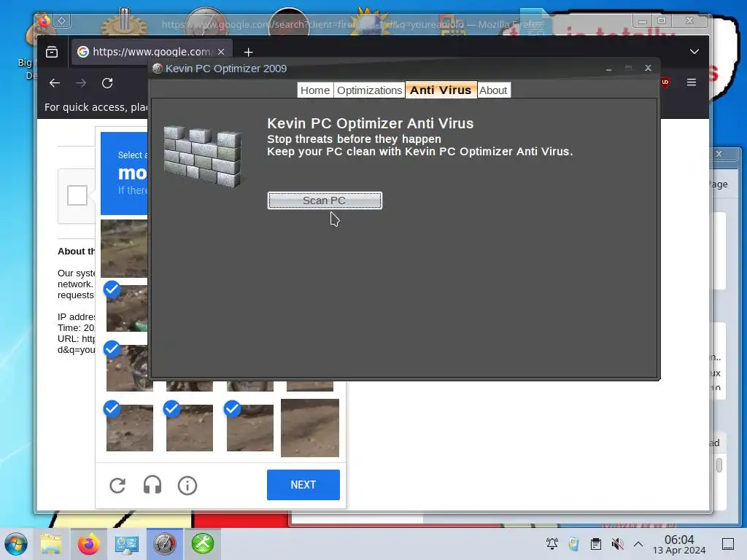Go back in Firefox
The height and width of the screenshot is (560, 747).
tap(55, 83)
